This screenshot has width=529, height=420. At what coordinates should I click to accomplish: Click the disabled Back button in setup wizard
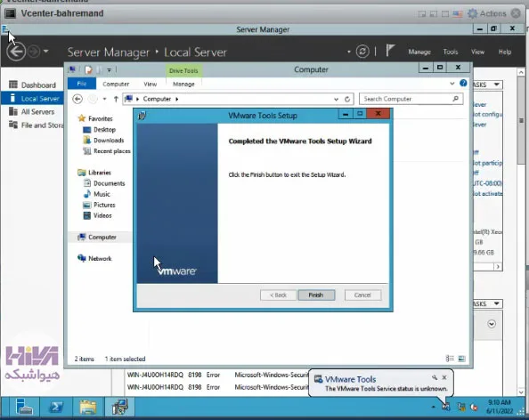tap(279, 295)
